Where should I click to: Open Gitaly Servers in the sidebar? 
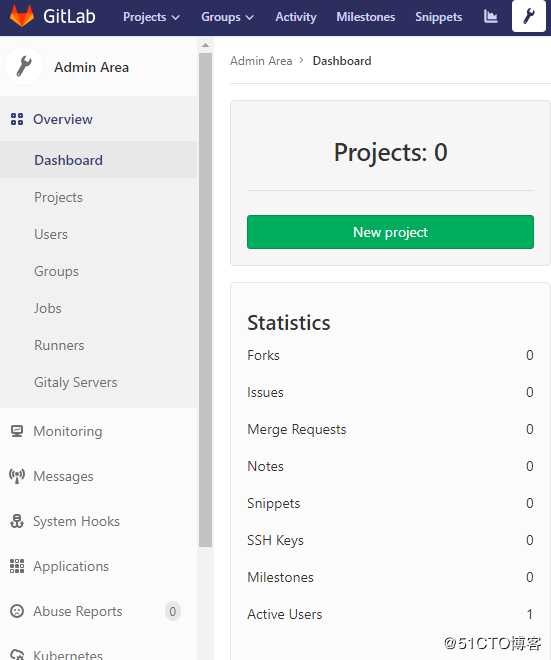[x=76, y=383]
